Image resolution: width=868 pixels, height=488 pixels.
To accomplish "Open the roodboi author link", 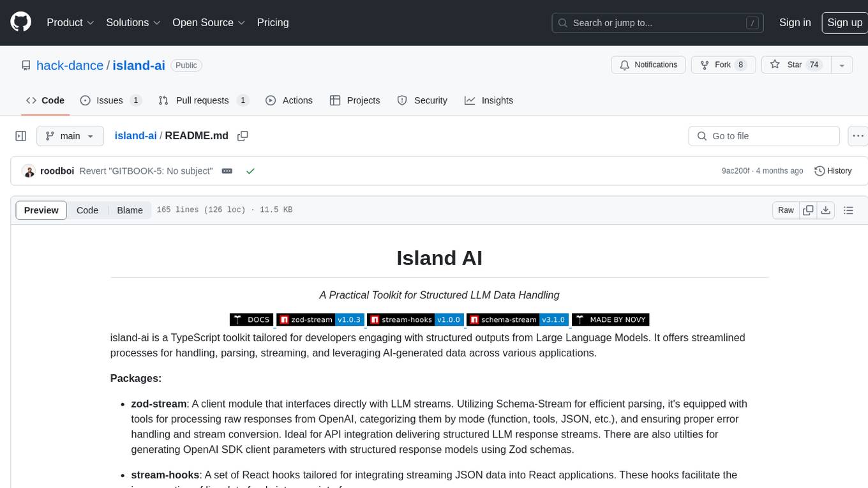I will 57,171.
